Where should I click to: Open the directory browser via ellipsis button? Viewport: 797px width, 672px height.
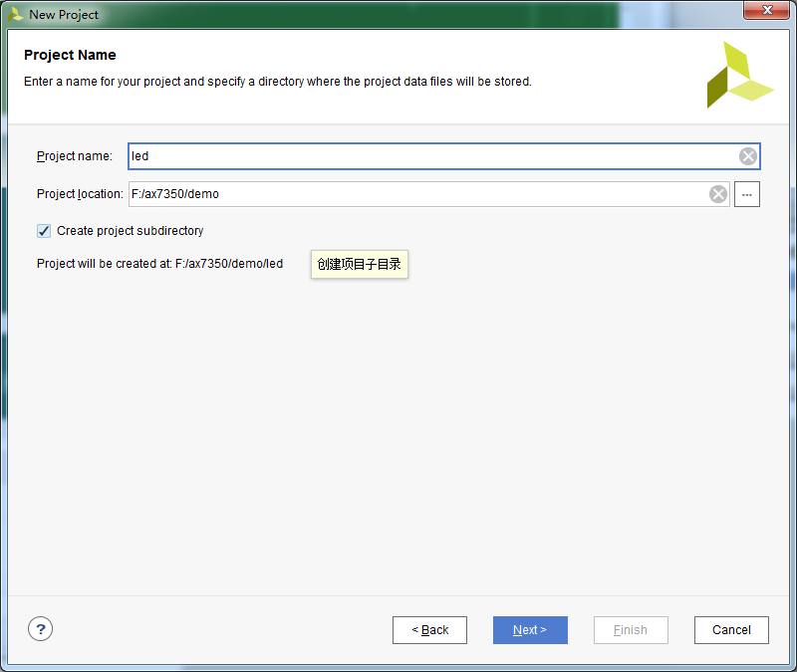[746, 194]
